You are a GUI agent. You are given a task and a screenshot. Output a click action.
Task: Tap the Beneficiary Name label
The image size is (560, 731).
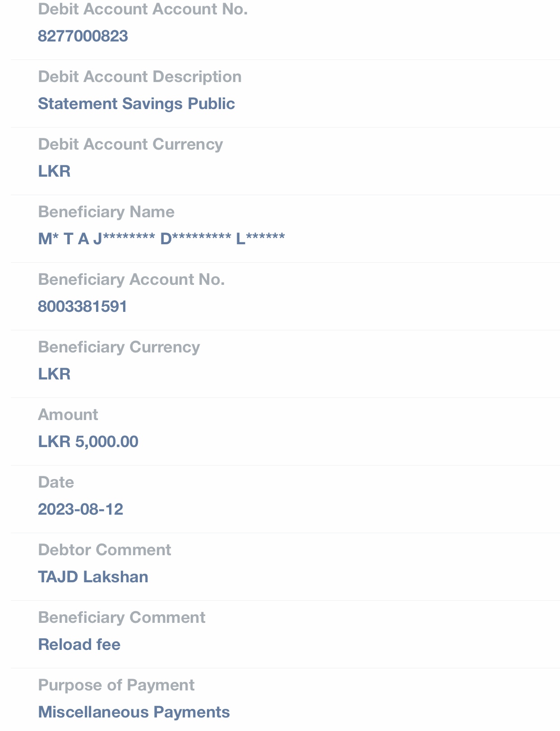pyautogui.click(x=106, y=212)
